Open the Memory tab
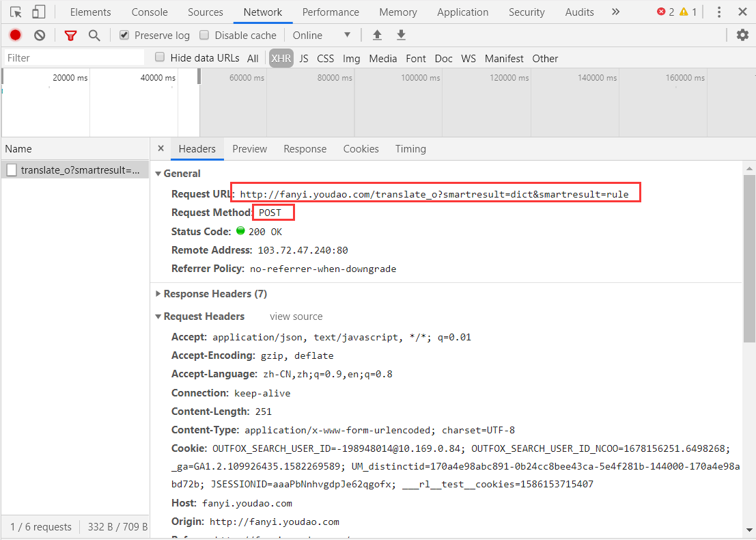The image size is (756, 540). click(x=398, y=12)
